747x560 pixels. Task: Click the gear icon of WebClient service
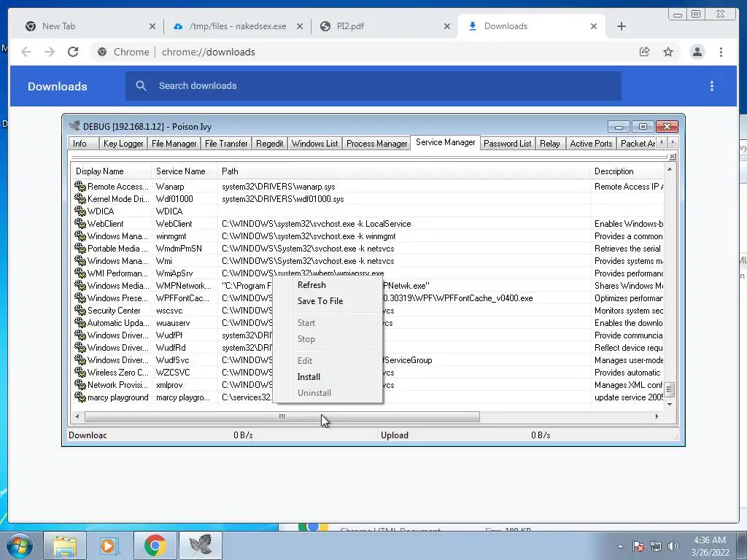coord(80,224)
